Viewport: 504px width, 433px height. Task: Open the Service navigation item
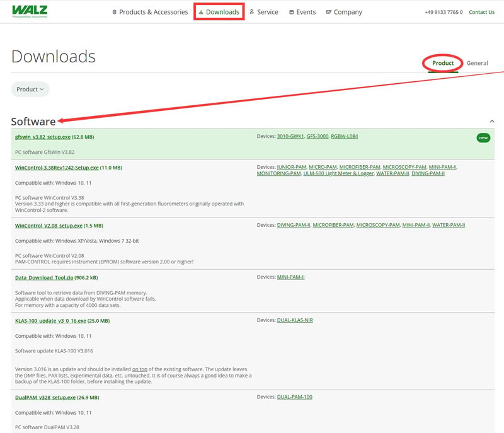(263, 12)
